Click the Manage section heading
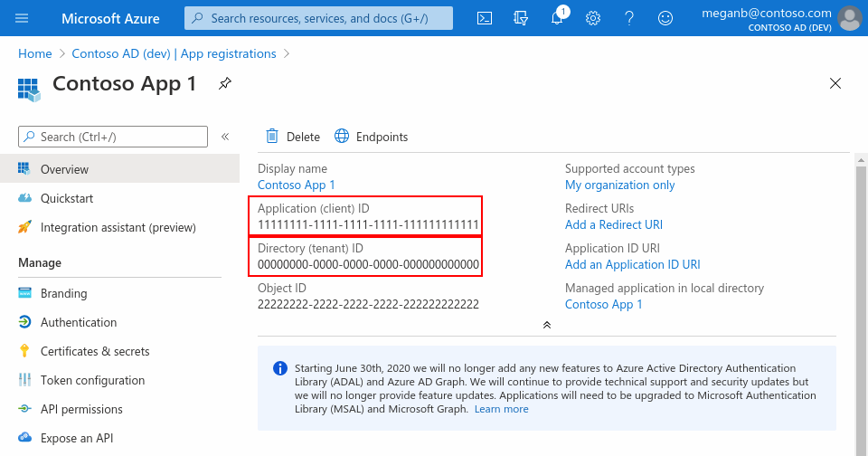868x456 pixels. (40, 262)
